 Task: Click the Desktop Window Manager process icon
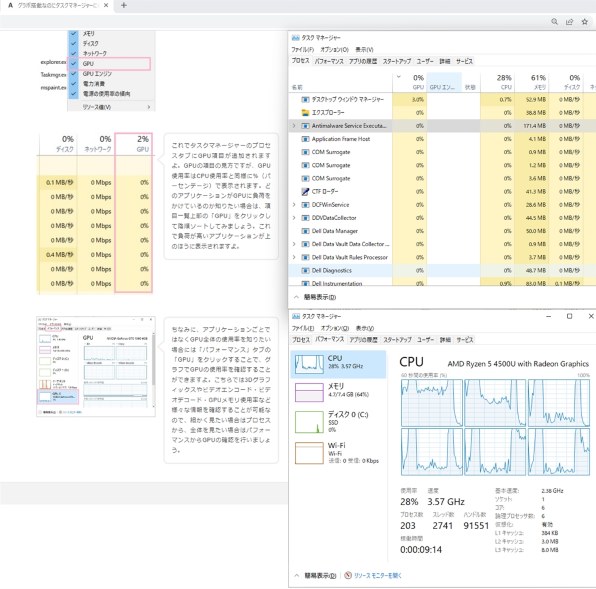coord(305,100)
